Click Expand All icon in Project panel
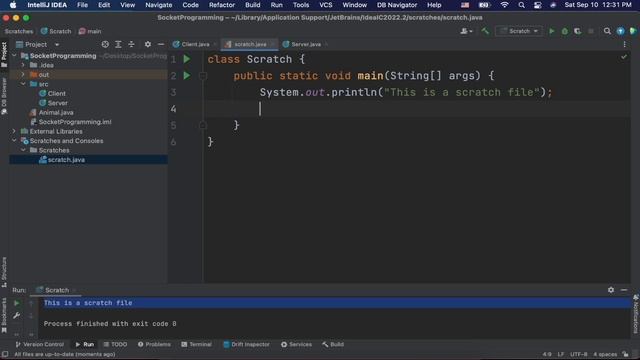This screenshot has width=640, height=360. click(118, 44)
